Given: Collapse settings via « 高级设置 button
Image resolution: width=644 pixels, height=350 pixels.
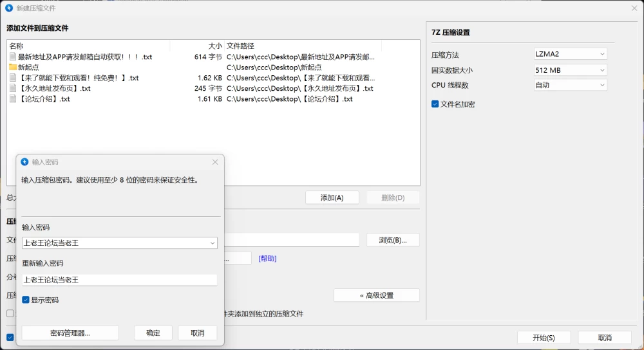Looking at the screenshot, I should (x=377, y=295).
